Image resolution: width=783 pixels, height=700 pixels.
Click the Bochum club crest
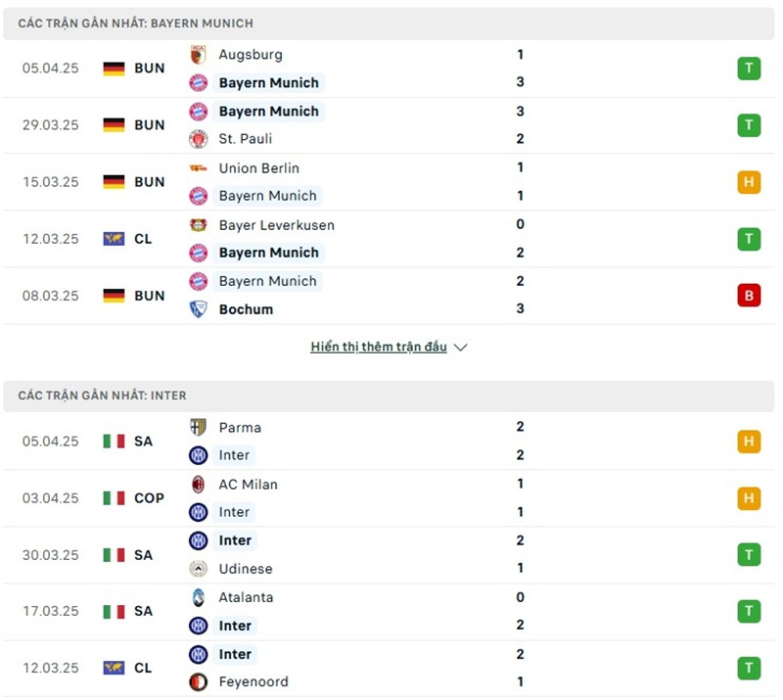point(199,309)
